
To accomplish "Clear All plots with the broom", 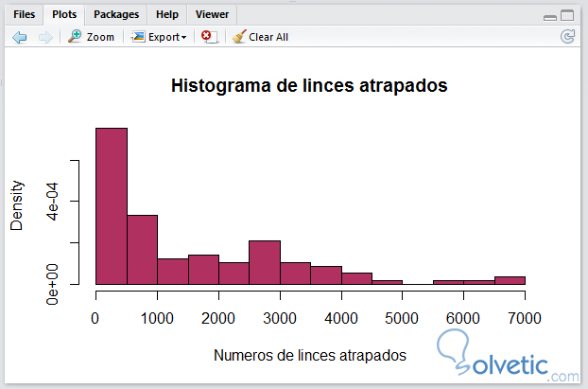I will [x=260, y=37].
